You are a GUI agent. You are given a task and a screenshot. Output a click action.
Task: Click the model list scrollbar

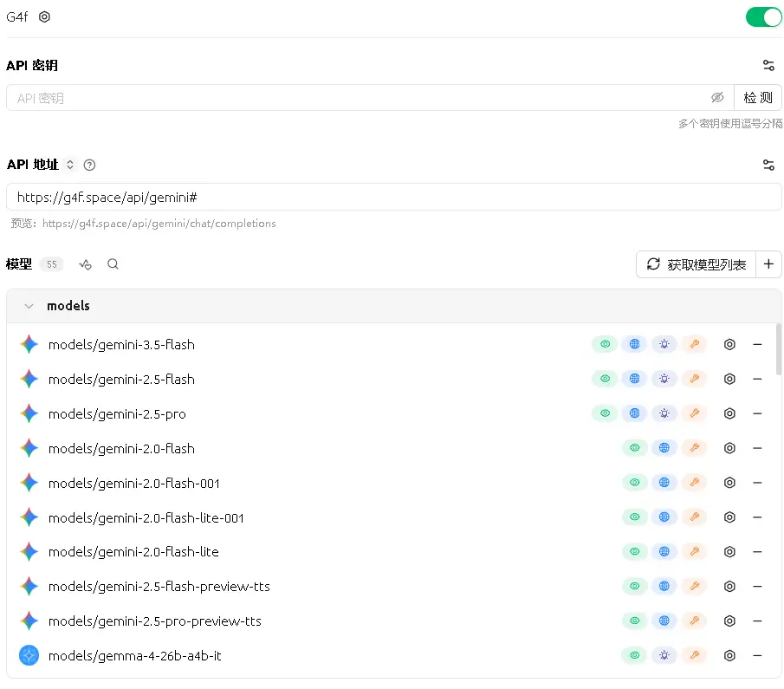(x=779, y=348)
